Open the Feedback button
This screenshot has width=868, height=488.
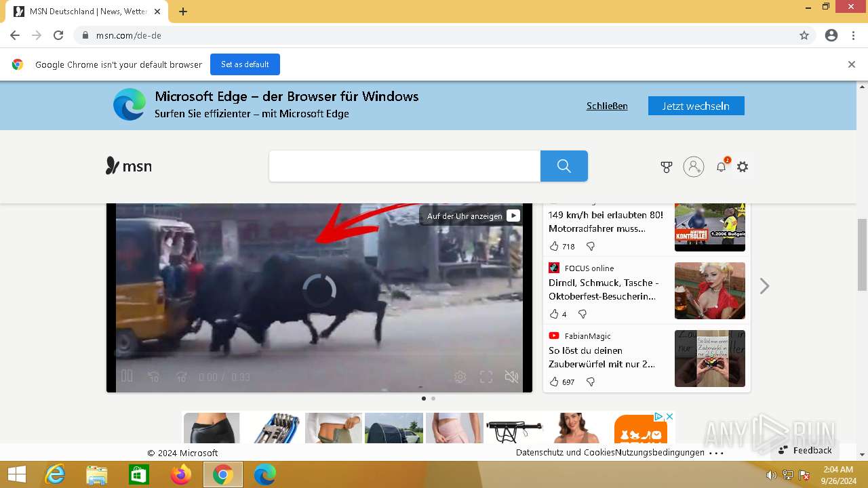[805, 450]
